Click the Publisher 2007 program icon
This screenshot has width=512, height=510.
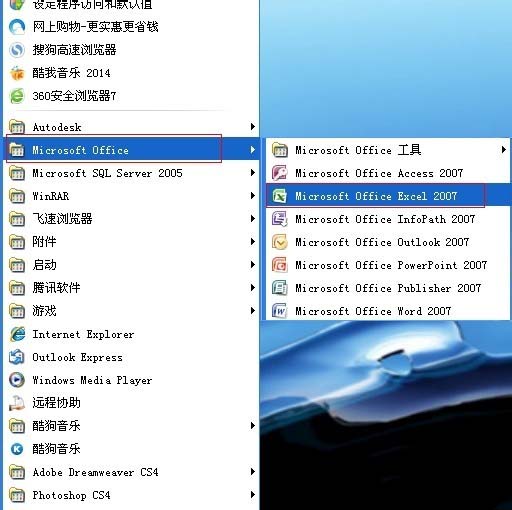coord(279,288)
